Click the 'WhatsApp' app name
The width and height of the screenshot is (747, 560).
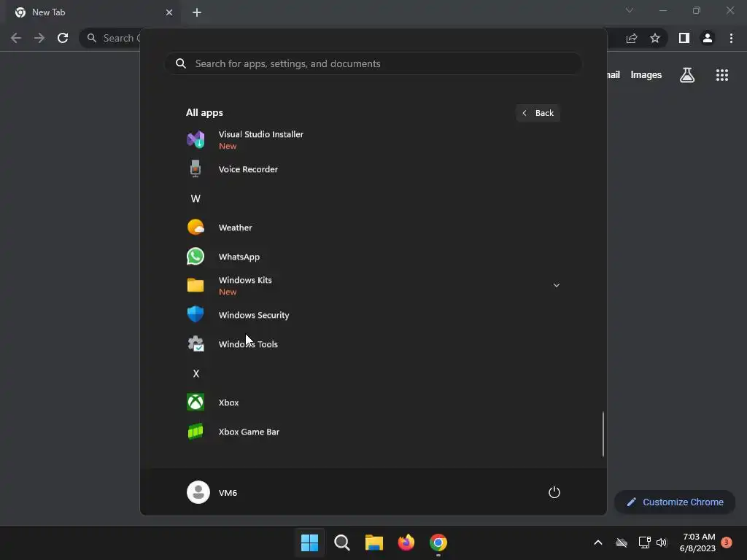[239, 257]
